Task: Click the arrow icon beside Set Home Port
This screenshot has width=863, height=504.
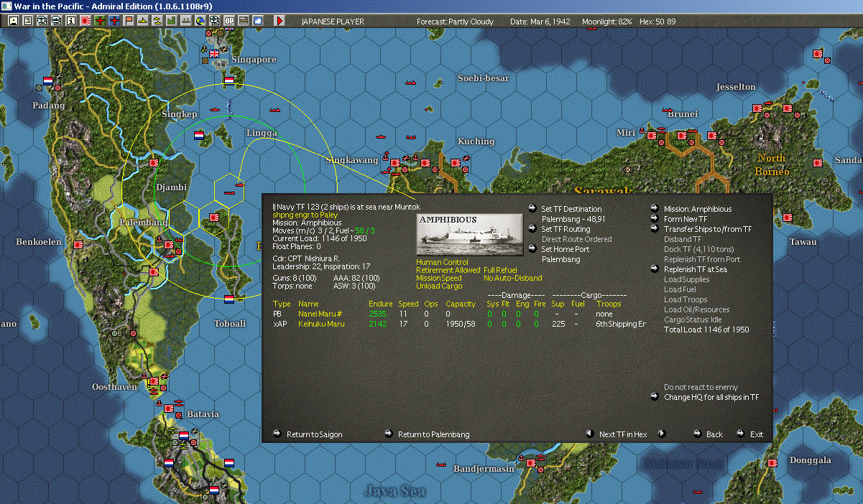Action: tap(532, 248)
